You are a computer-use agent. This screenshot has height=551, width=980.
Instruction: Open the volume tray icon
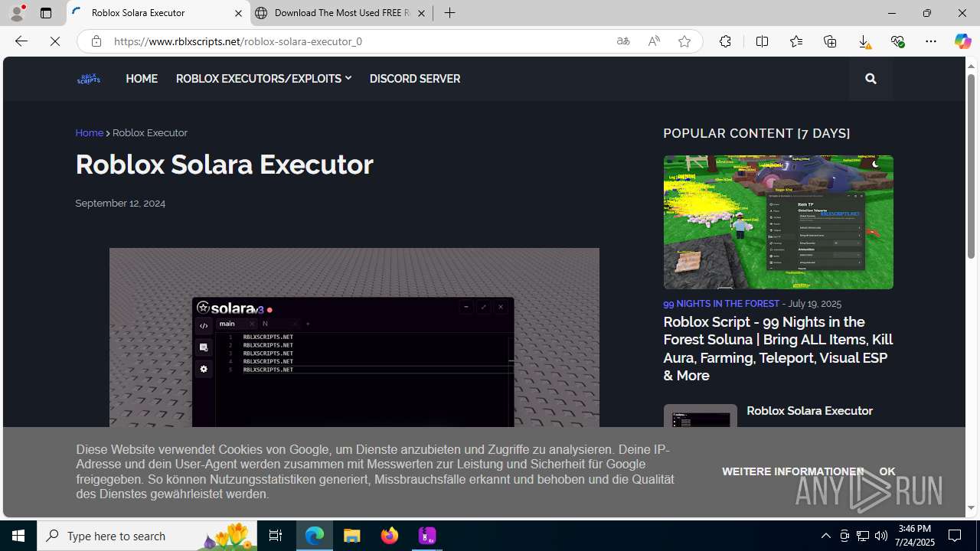pos(881,536)
